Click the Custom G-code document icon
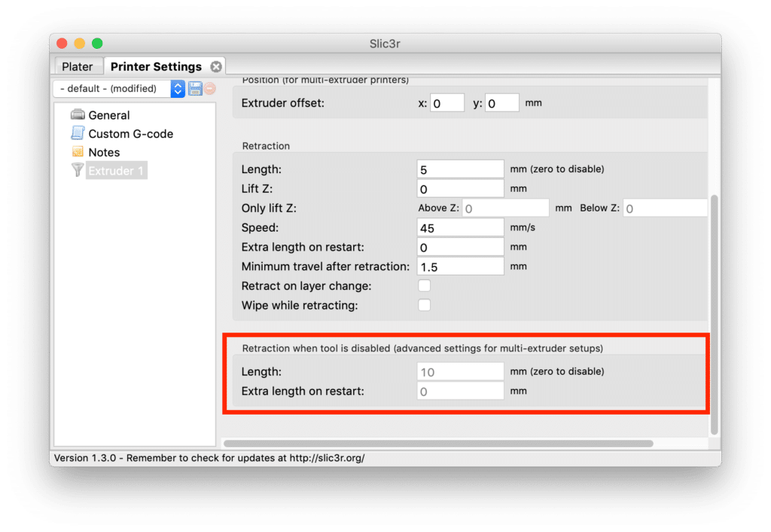771x532 pixels. click(78, 133)
